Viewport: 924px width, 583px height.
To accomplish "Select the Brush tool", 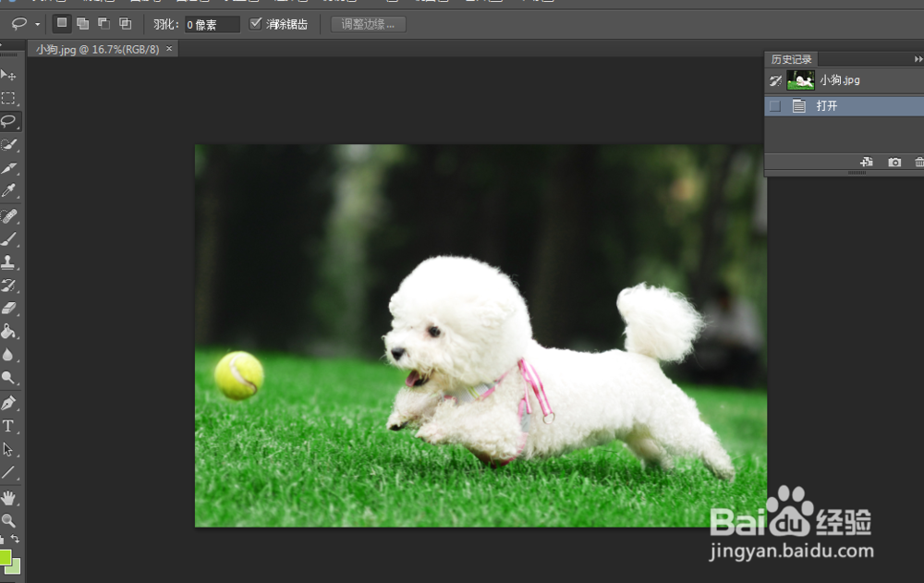I will (x=9, y=239).
